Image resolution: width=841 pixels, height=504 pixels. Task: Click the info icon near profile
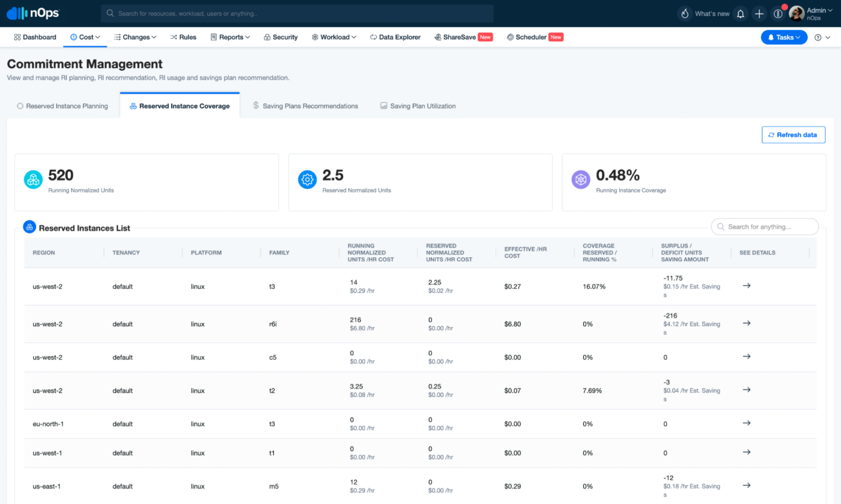click(x=778, y=13)
